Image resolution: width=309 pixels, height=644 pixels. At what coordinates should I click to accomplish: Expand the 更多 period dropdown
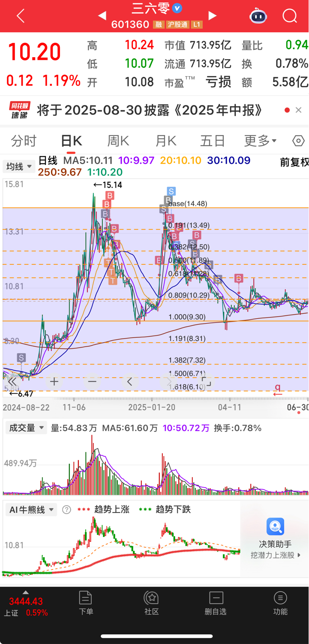click(260, 141)
